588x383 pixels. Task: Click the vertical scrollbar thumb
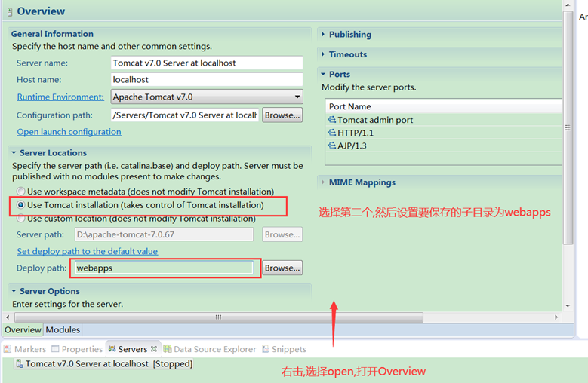[x=568, y=127]
